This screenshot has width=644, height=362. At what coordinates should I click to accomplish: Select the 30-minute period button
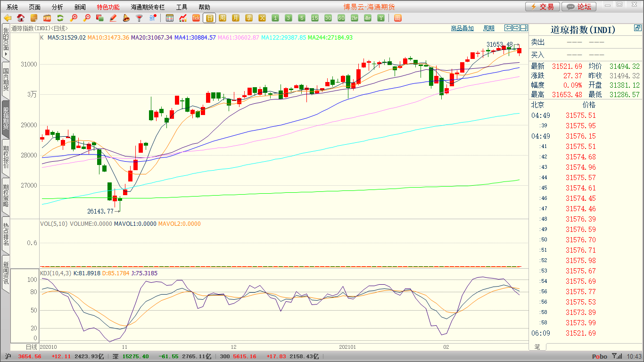(328, 18)
